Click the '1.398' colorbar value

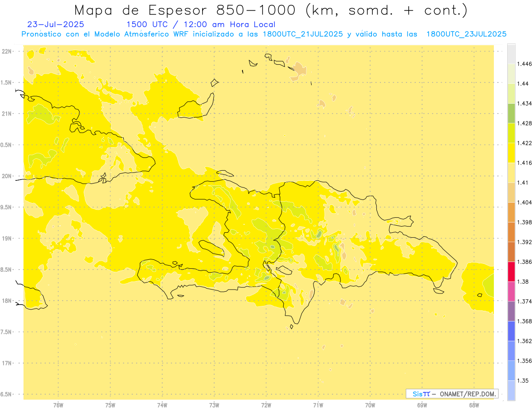pyautogui.click(x=524, y=222)
